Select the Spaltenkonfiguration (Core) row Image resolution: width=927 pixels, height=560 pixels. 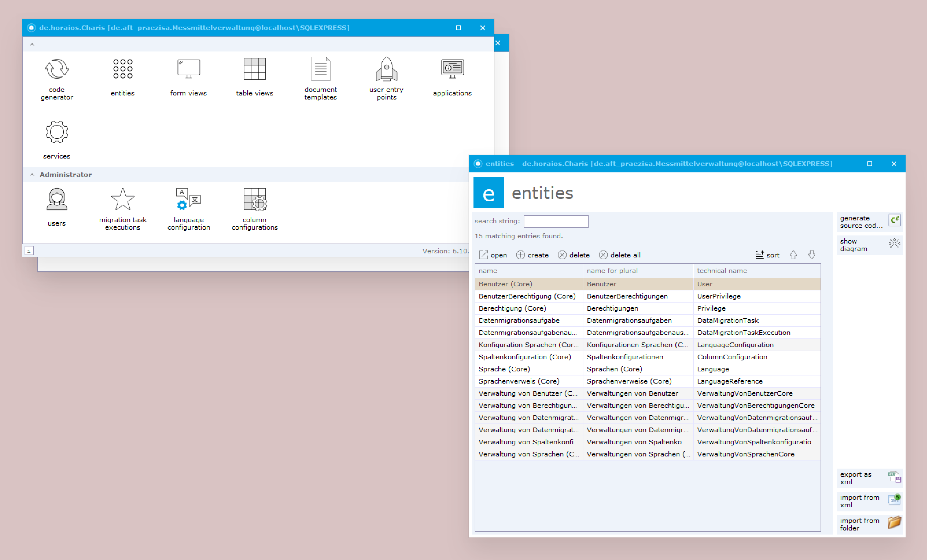click(x=648, y=357)
